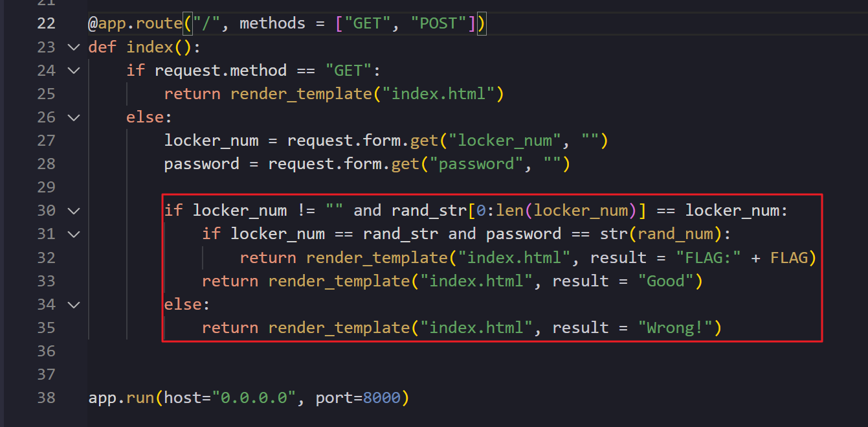Collapse the index function on line 23
The image size is (868, 427).
coord(73,47)
